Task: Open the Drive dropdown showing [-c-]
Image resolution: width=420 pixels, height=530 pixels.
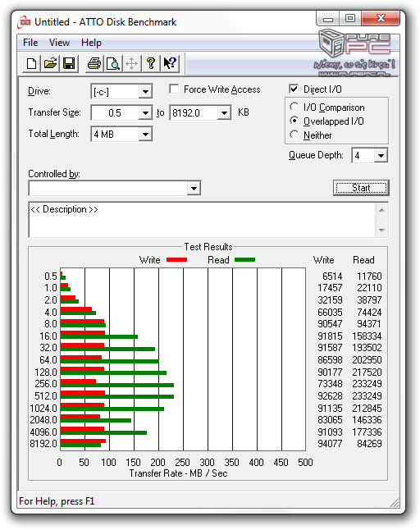Action: click(x=145, y=92)
